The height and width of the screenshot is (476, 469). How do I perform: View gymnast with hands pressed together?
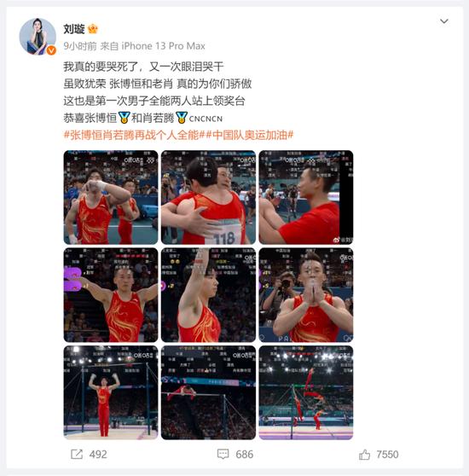[306, 295]
